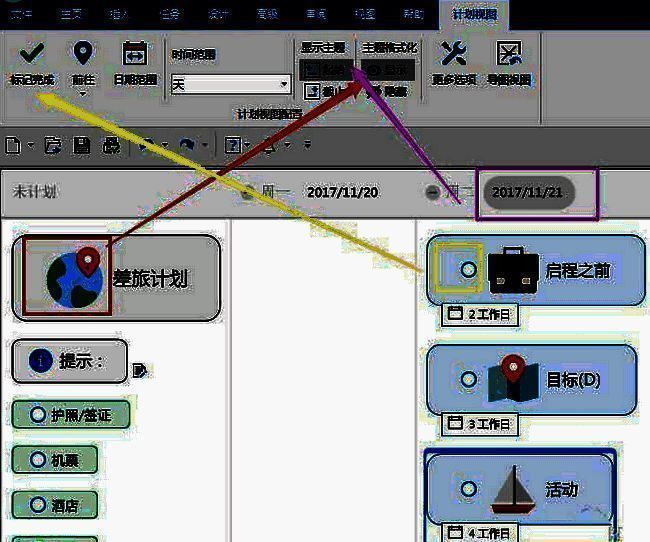Viewport: 650px width, 542px height.
Task: Click the second option under 显示主题
Action: (x=326, y=91)
